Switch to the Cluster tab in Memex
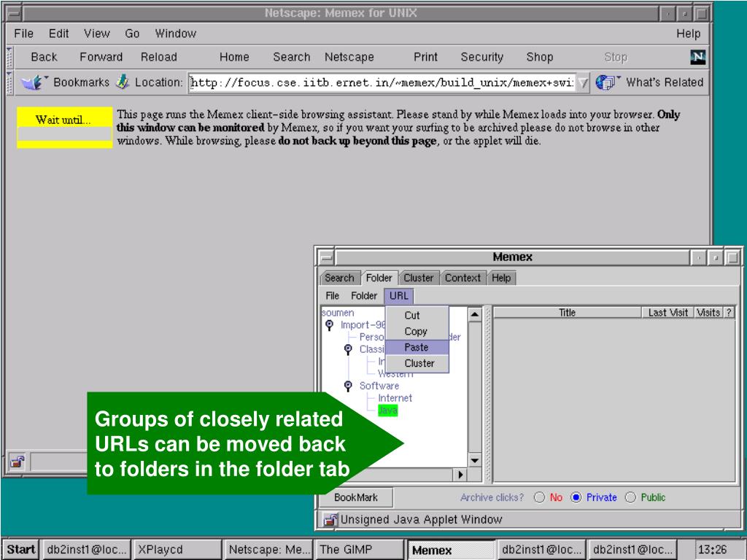Image resolution: width=747 pixels, height=560 pixels. [418, 278]
